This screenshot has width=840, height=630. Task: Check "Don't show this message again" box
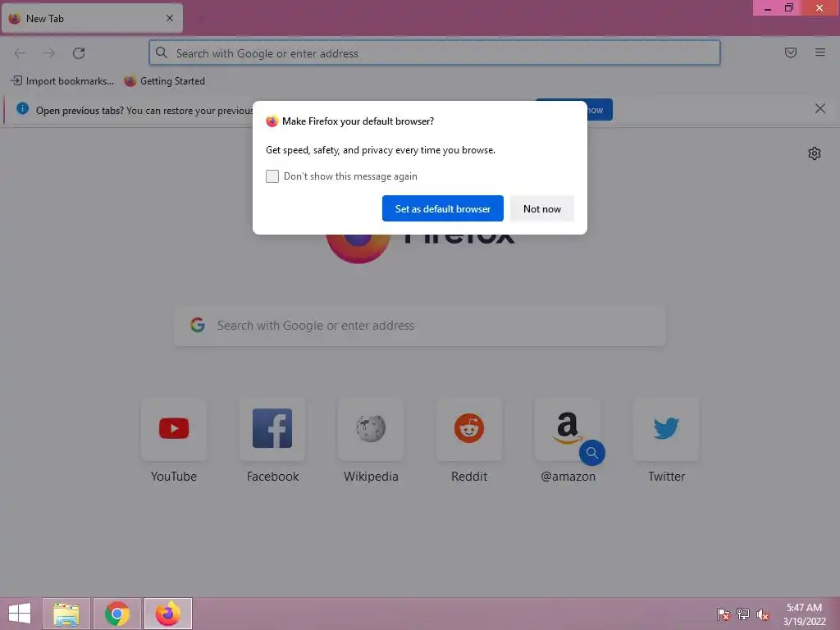coord(272,176)
